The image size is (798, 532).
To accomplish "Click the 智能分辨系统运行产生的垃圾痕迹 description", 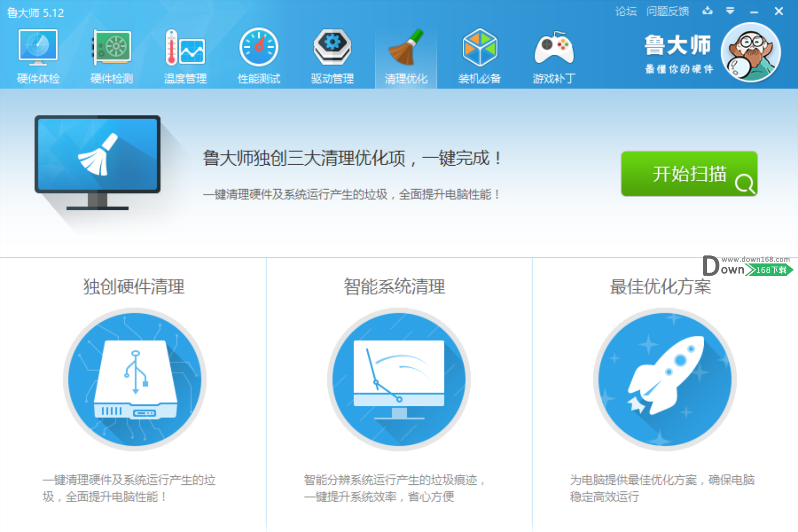I will coord(395,488).
